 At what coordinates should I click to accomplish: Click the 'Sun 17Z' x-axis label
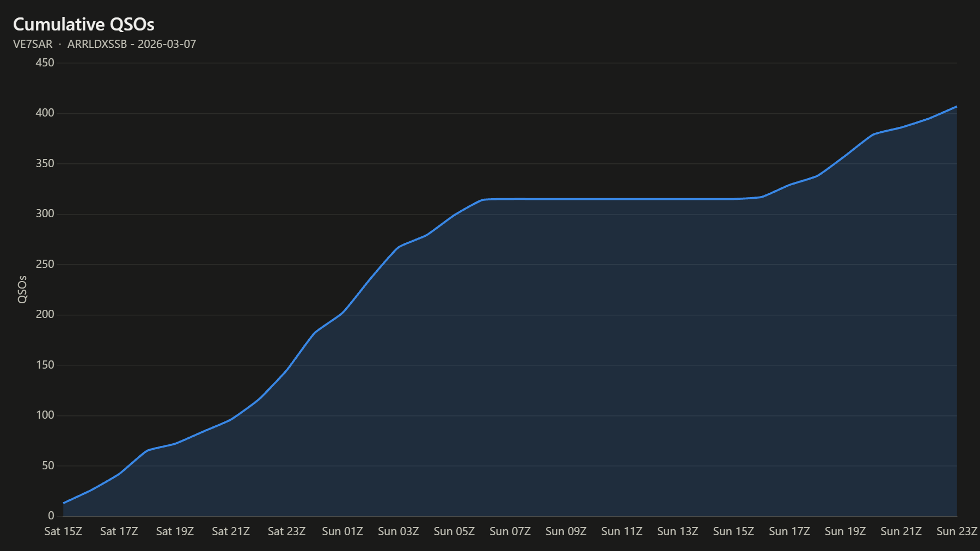pyautogui.click(x=789, y=531)
